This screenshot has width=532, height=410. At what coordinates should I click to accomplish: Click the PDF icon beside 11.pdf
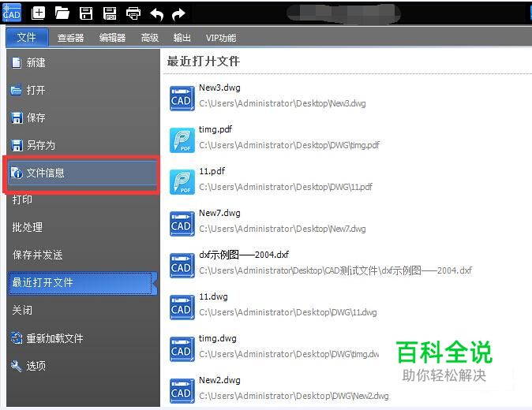click(x=182, y=182)
